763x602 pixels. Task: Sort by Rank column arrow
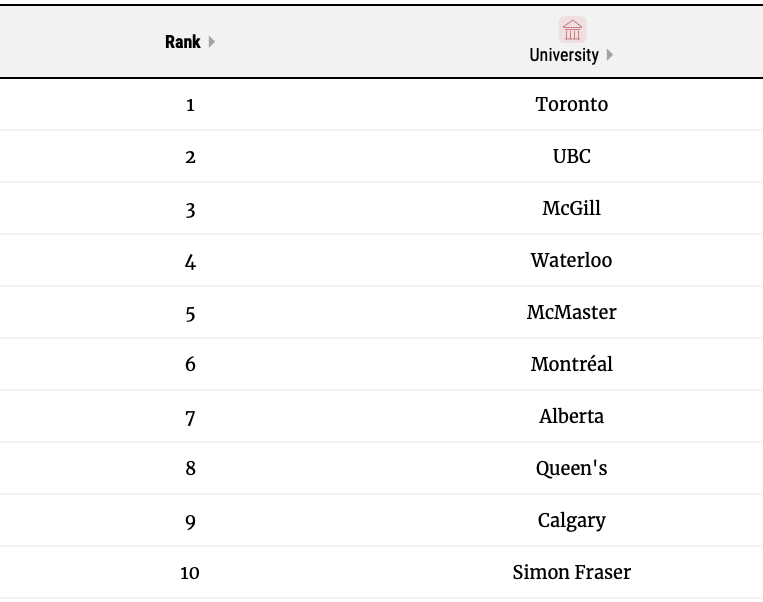coord(212,42)
